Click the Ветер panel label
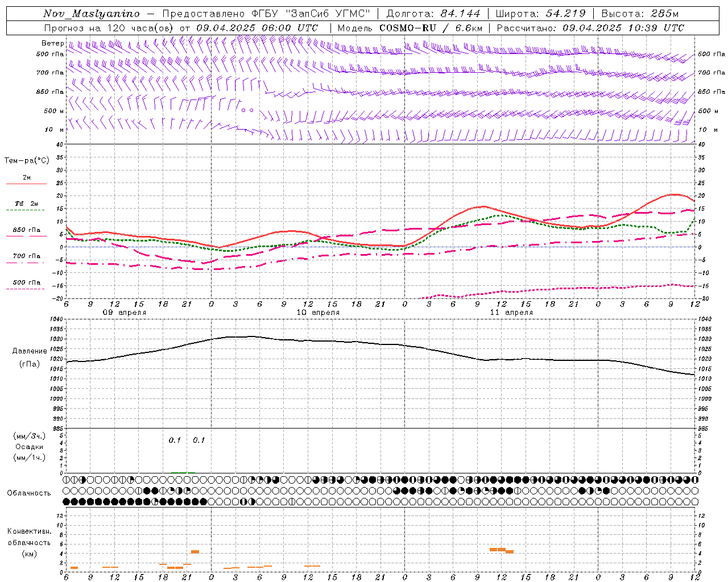The width and height of the screenshot is (728, 582). coord(52,43)
